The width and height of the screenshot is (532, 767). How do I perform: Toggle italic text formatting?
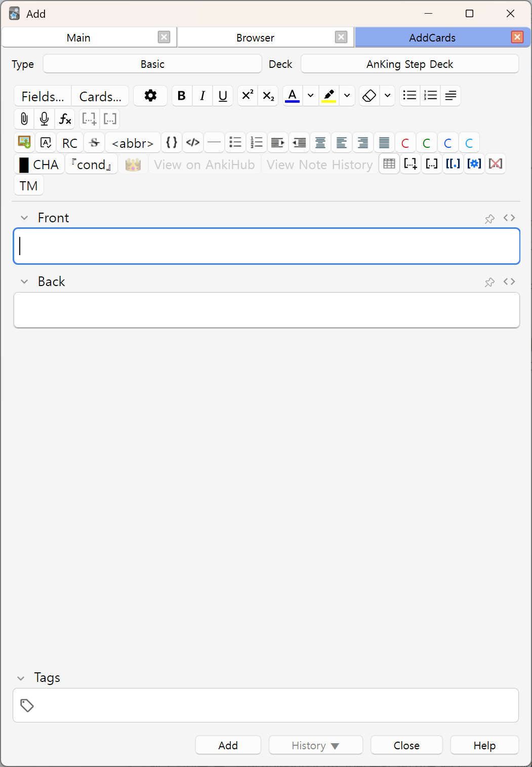pyautogui.click(x=202, y=96)
